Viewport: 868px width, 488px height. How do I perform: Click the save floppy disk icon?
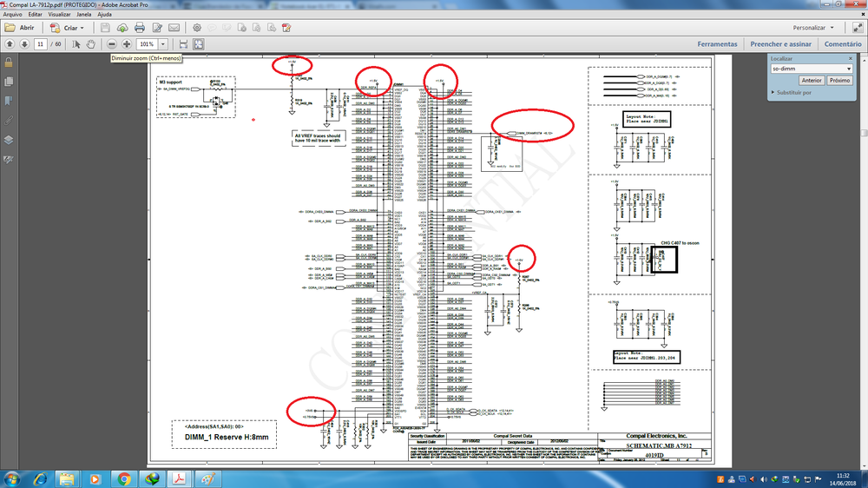[105, 28]
